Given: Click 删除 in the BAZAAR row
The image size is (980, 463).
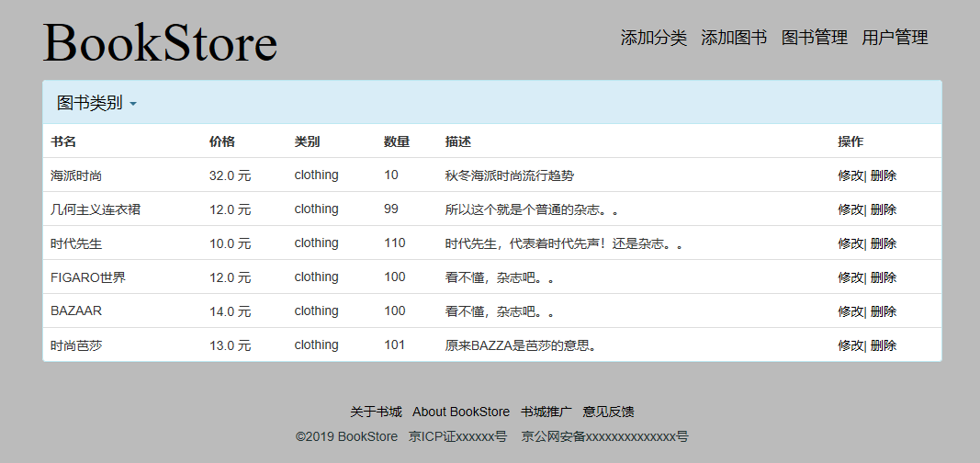Looking at the screenshot, I should [884, 311].
